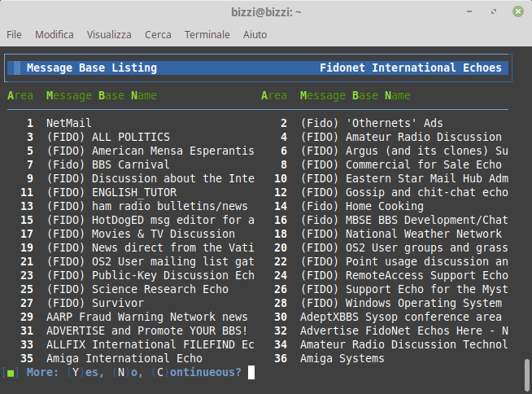Click the Fidonet International Echoes header text
The image size is (532, 394).
411,68
